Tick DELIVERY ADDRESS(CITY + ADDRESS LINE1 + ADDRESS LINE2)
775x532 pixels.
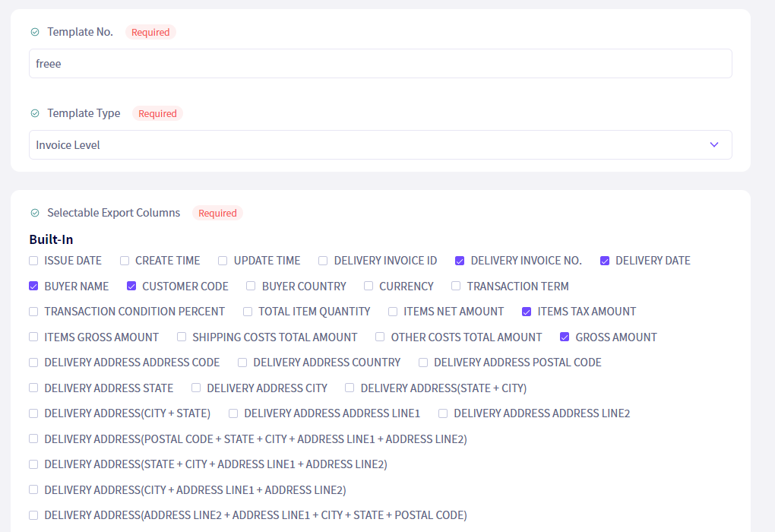(x=33, y=489)
